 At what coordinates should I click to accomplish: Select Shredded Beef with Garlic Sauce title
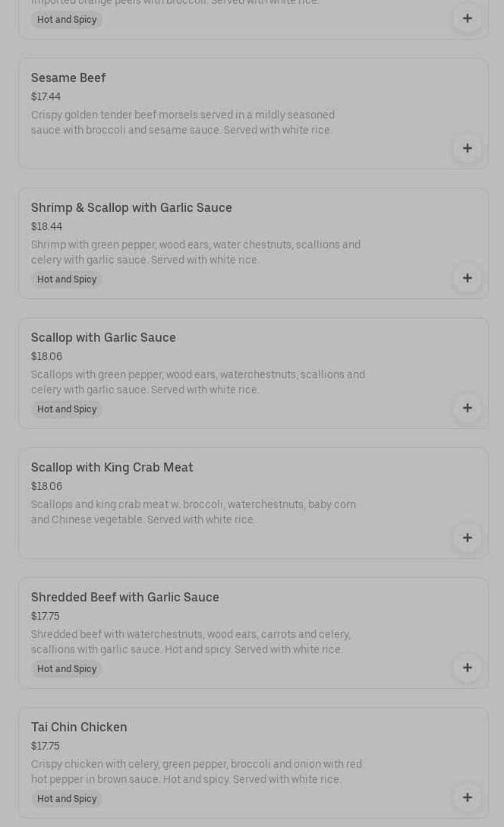(125, 597)
